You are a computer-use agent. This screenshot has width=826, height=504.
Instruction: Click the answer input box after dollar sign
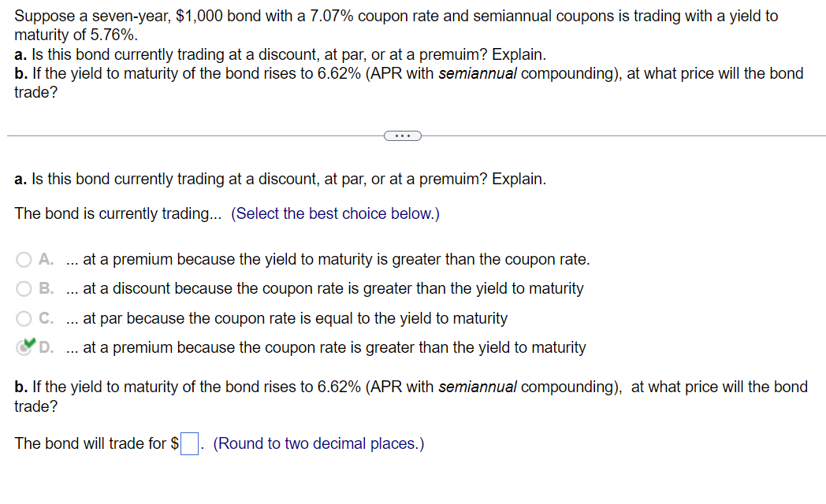[188, 443]
